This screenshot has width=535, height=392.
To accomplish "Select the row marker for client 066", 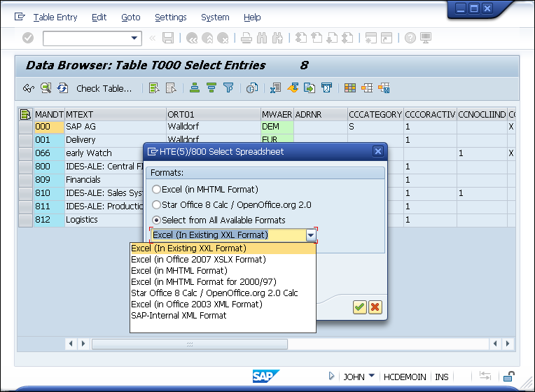I will click(26, 153).
